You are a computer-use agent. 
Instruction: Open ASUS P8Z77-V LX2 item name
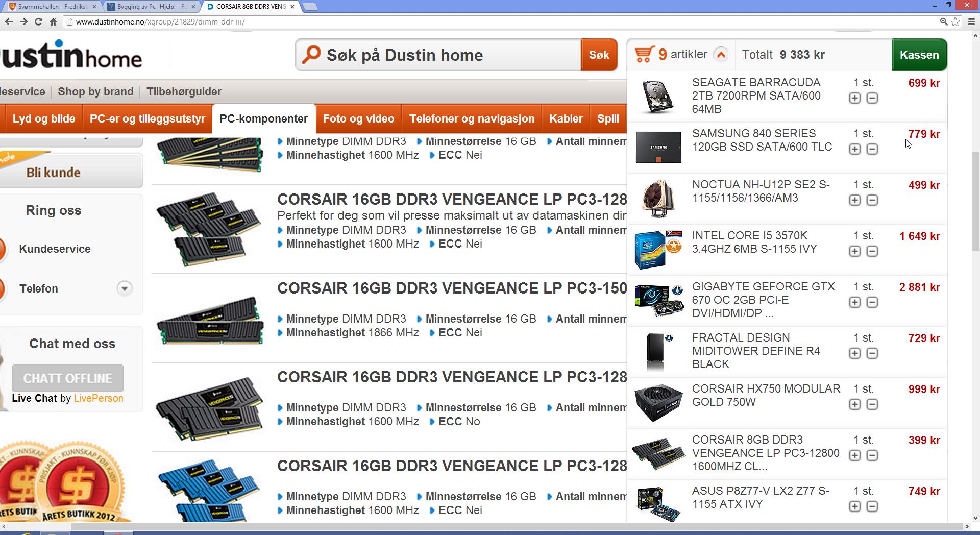761,497
